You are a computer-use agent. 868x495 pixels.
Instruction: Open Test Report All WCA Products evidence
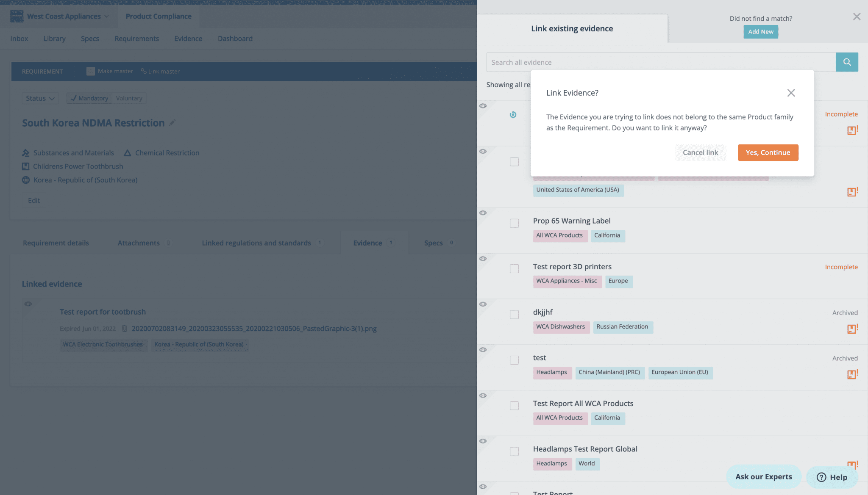(x=583, y=404)
